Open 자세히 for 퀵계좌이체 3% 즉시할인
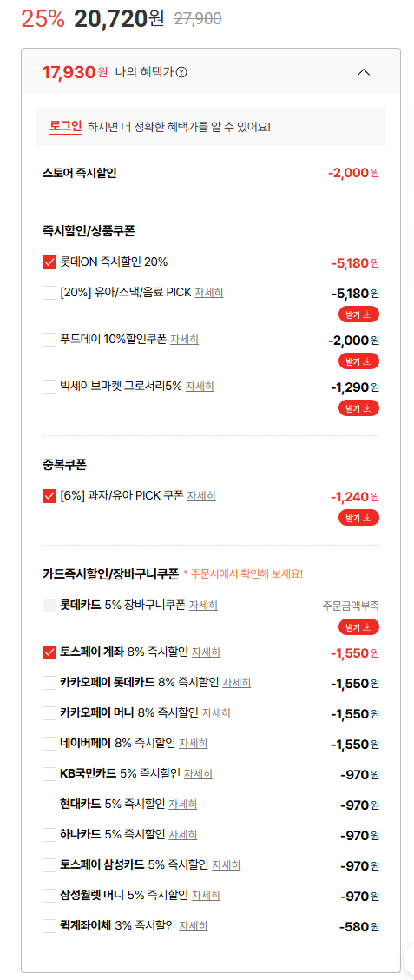 click(194, 925)
